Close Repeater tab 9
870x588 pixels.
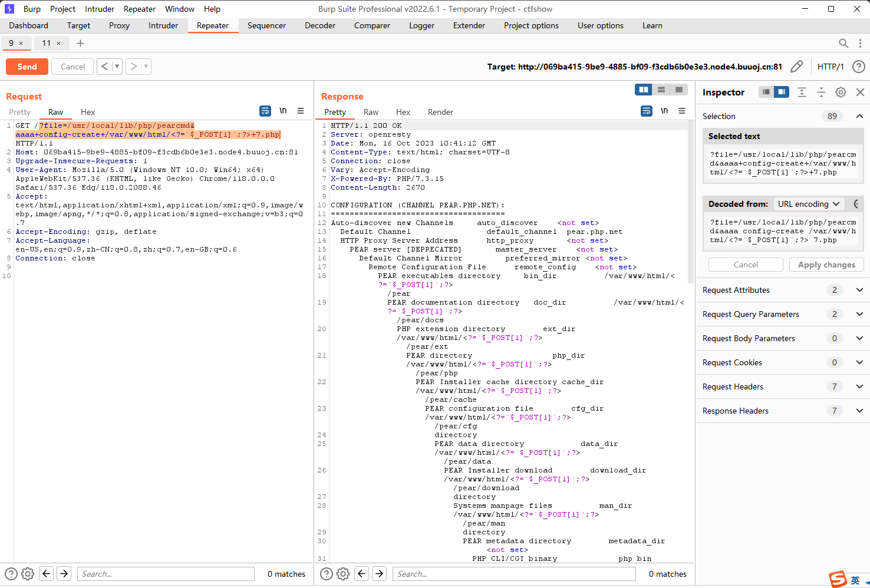(21, 43)
